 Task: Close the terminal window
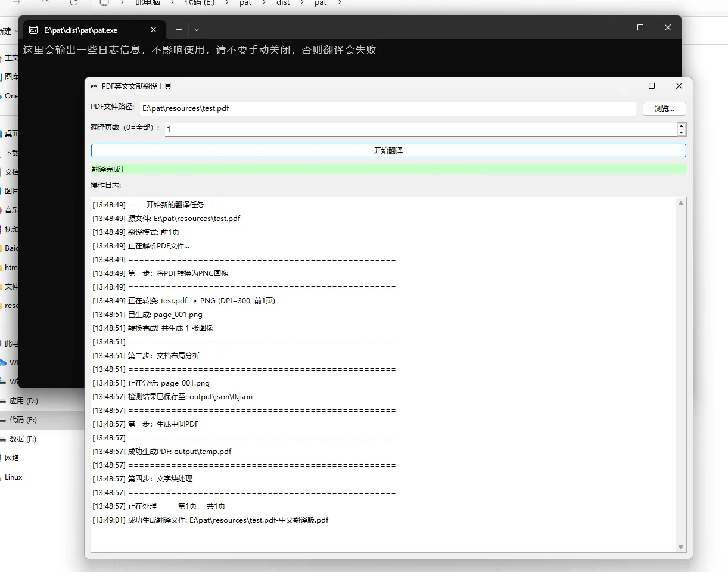pyautogui.click(x=668, y=27)
